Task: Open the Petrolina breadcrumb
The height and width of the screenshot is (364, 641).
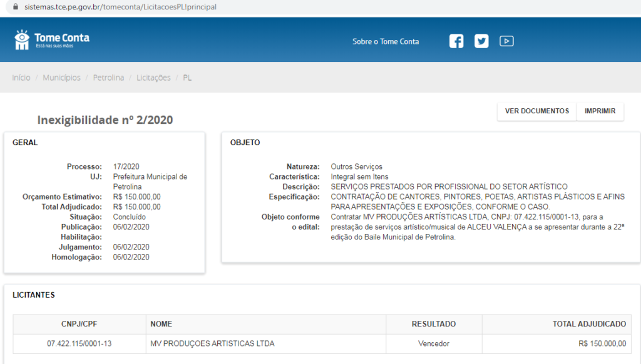Action: 108,78
